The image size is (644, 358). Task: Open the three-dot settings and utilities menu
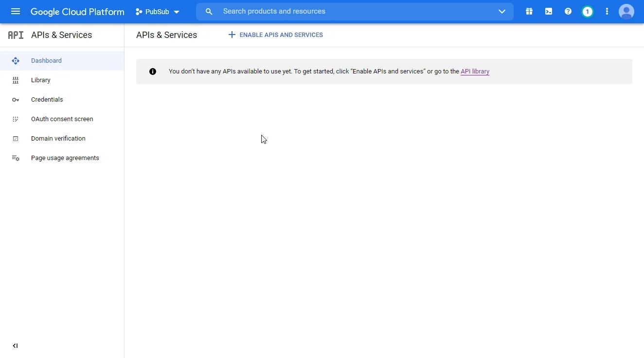(607, 11)
